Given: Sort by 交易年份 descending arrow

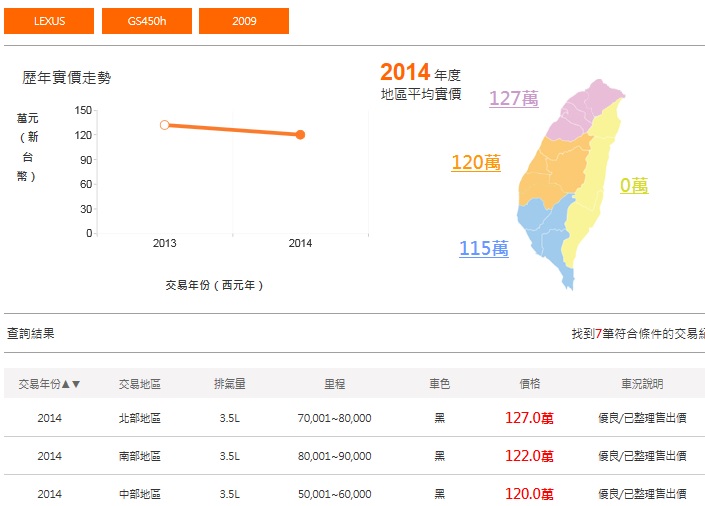Looking at the screenshot, I should (76, 384).
